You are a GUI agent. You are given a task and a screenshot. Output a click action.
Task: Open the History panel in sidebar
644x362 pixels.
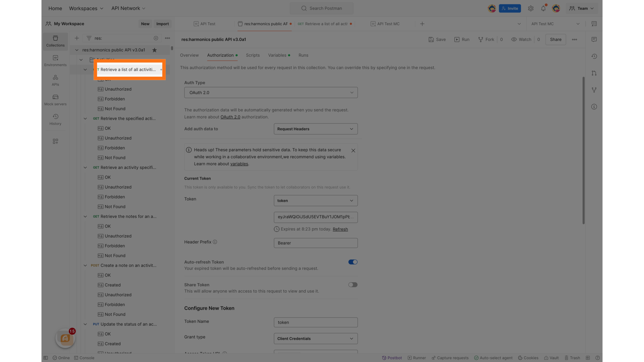pyautogui.click(x=55, y=119)
